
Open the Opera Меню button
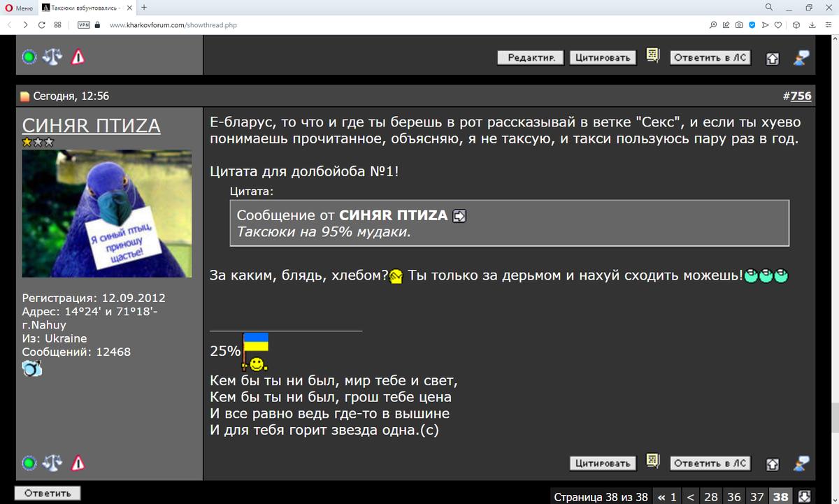(x=19, y=8)
